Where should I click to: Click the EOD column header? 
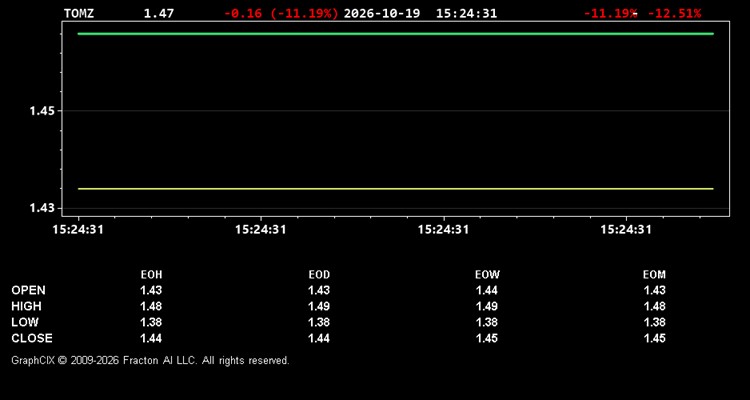[319, 275]
